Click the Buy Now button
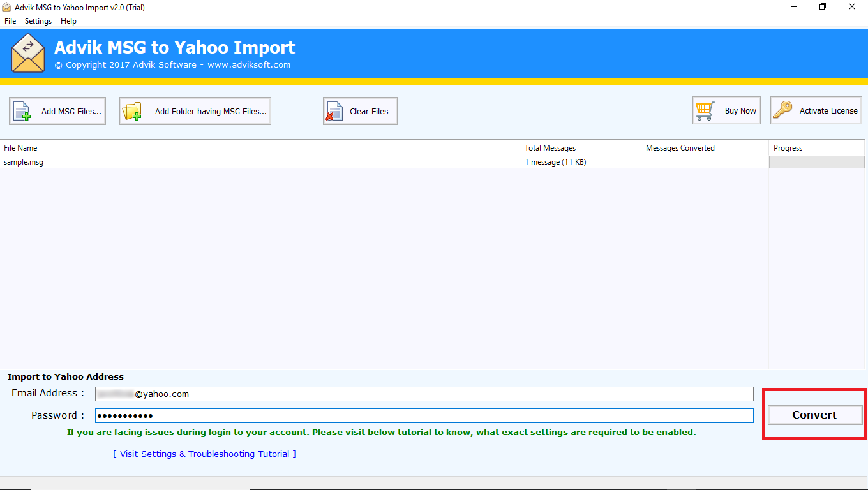Image resolution: width=868 pixels, height=490 pixels. [726, 110]
